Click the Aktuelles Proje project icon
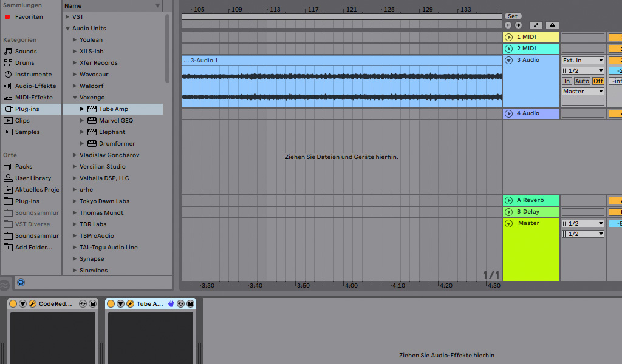The image size is (622, 364). (8, 189)
